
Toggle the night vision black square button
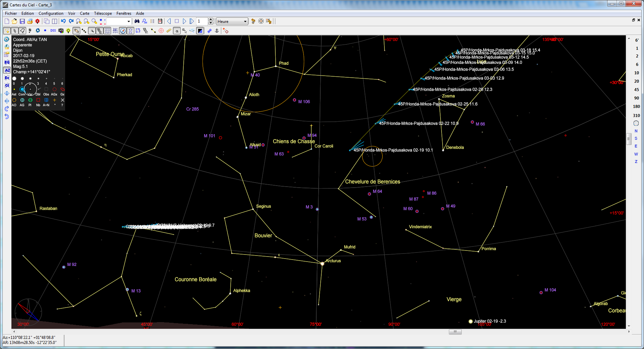[200, 31]
